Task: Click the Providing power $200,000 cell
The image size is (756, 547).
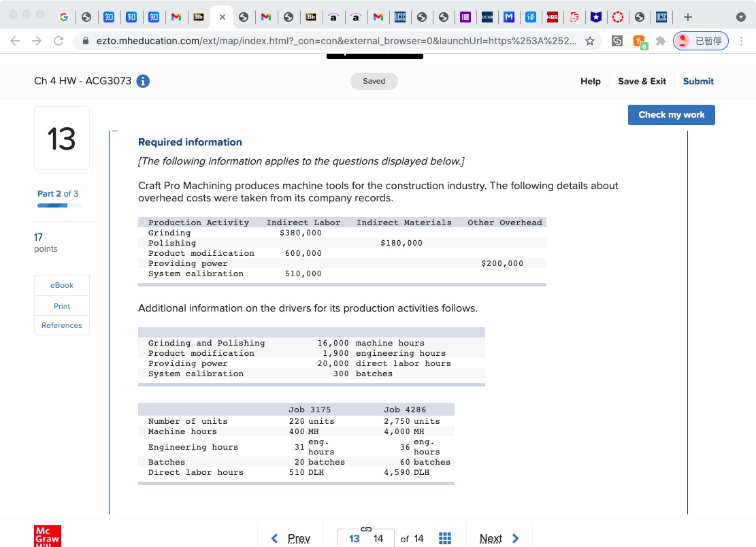Action: pyautogui.click(x=502, y=263)
